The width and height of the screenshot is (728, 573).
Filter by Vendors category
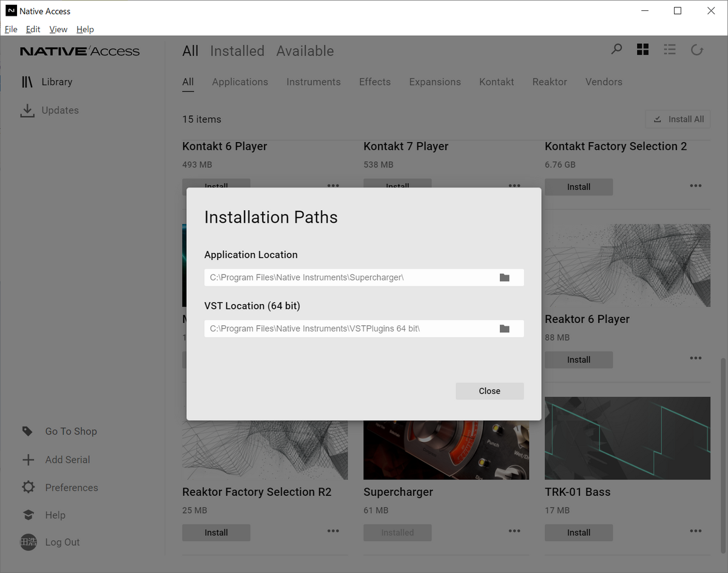click(x=604, y=82)
